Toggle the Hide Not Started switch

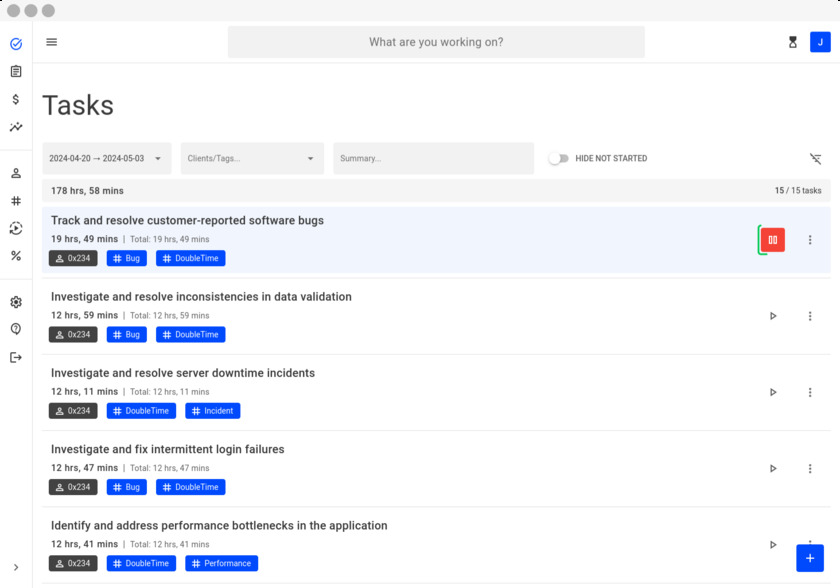click(x=558, y=158)
